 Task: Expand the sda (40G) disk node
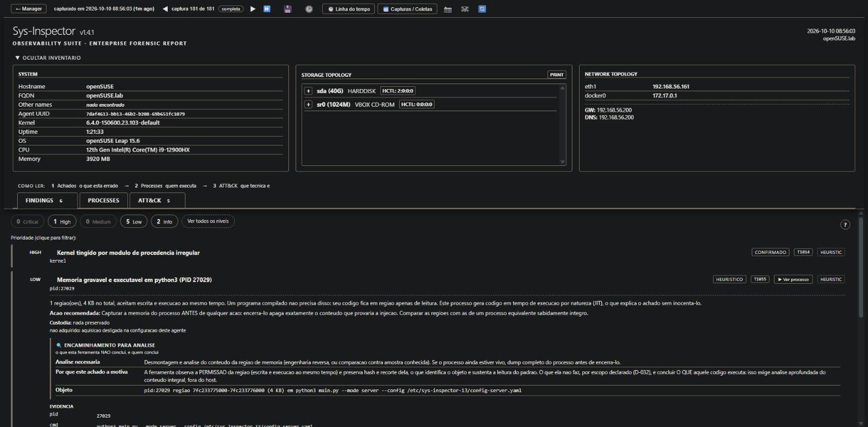[x=308, y=91]
